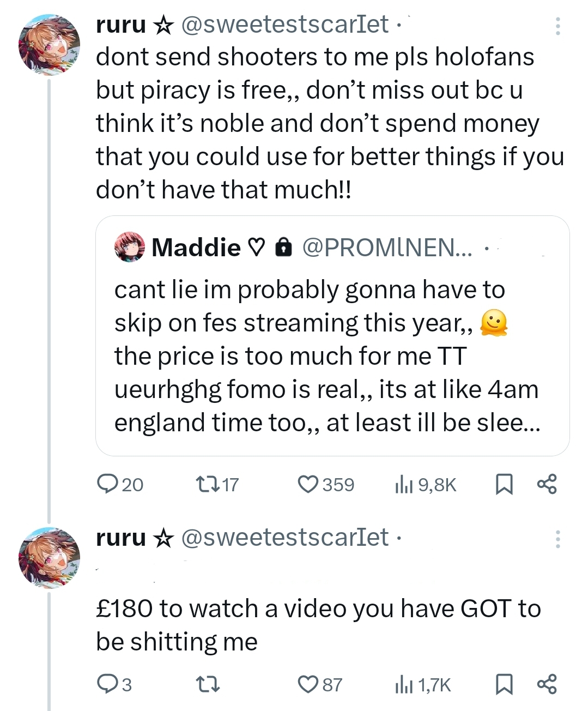Open more options on the first tweet
The width and height of the screenshot is (588, 711).
click(x=557, y=26)
